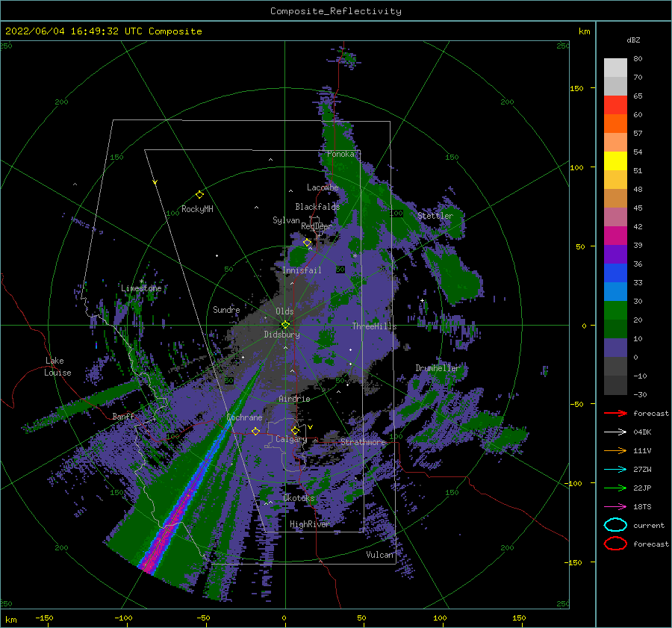Image resolution: width=672 pixels, height=628 pixels.
Task: Select the magenta 18TS arrow symbol
Action: pos(615,507)
